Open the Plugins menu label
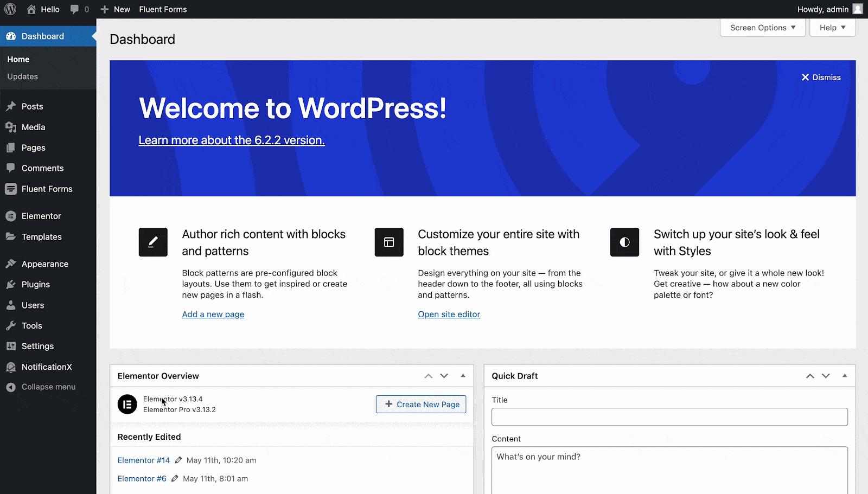 pos(36,284)
